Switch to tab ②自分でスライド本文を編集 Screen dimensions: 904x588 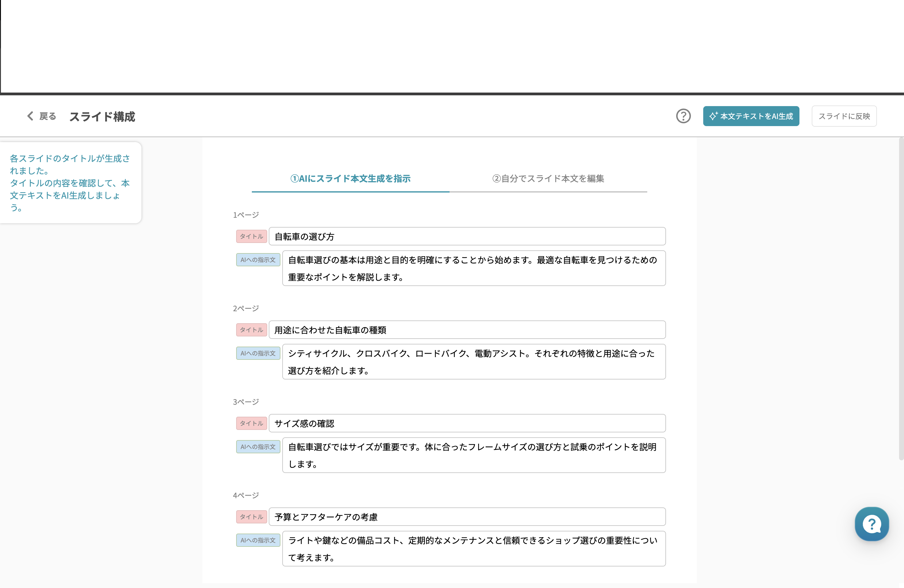[548, 179]
